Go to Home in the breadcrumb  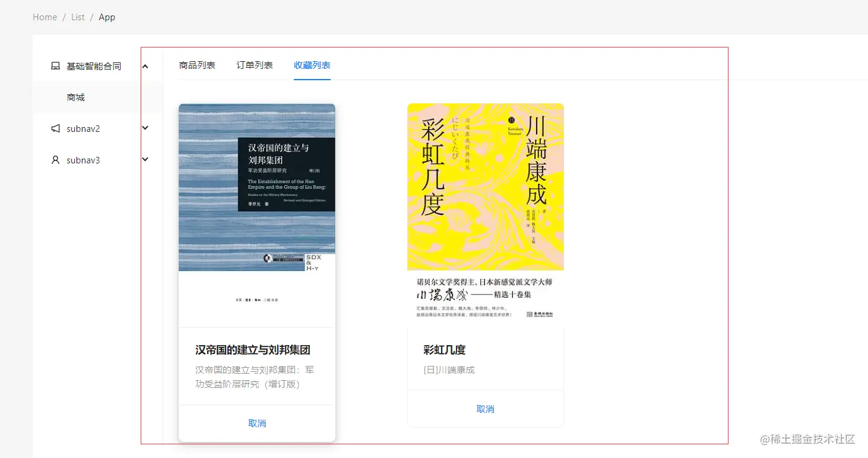(45, 17)
